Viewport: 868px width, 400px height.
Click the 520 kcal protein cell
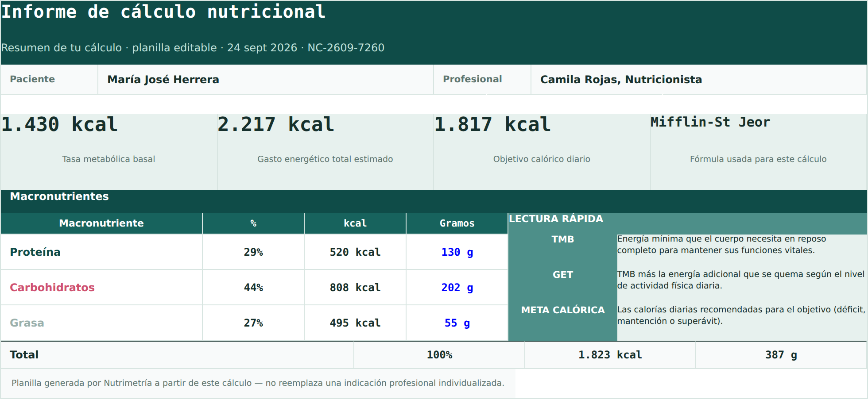point(355,252)
